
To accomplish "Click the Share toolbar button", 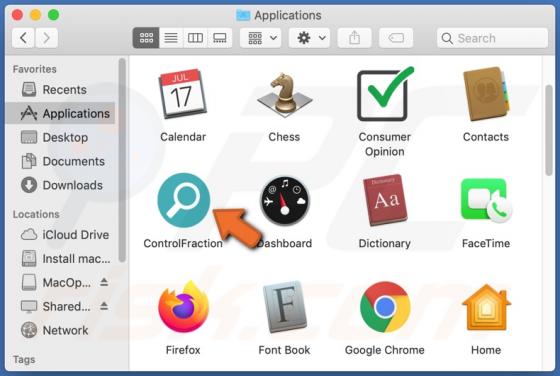I will pos(354,38).
